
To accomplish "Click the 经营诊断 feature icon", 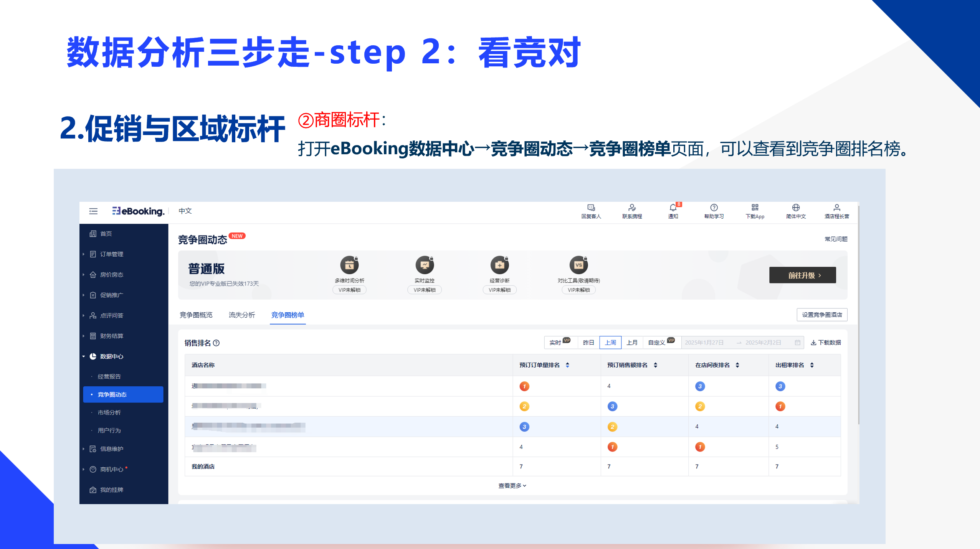I will 499,265.
